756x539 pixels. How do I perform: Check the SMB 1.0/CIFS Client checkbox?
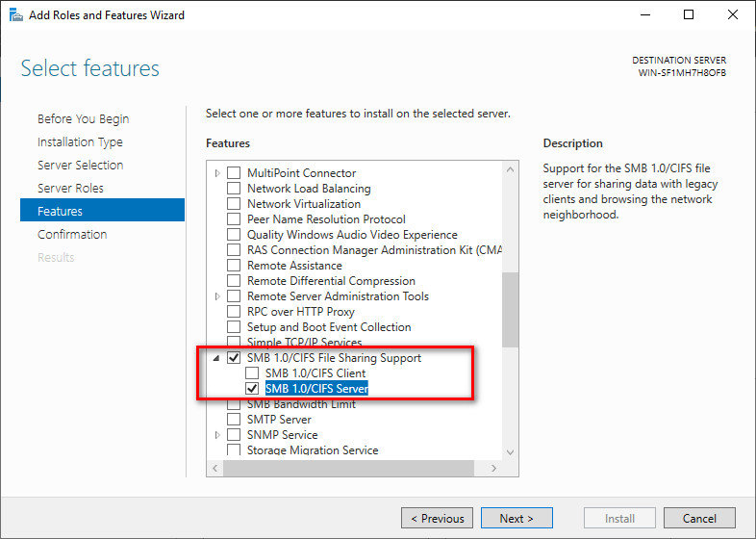252,373
